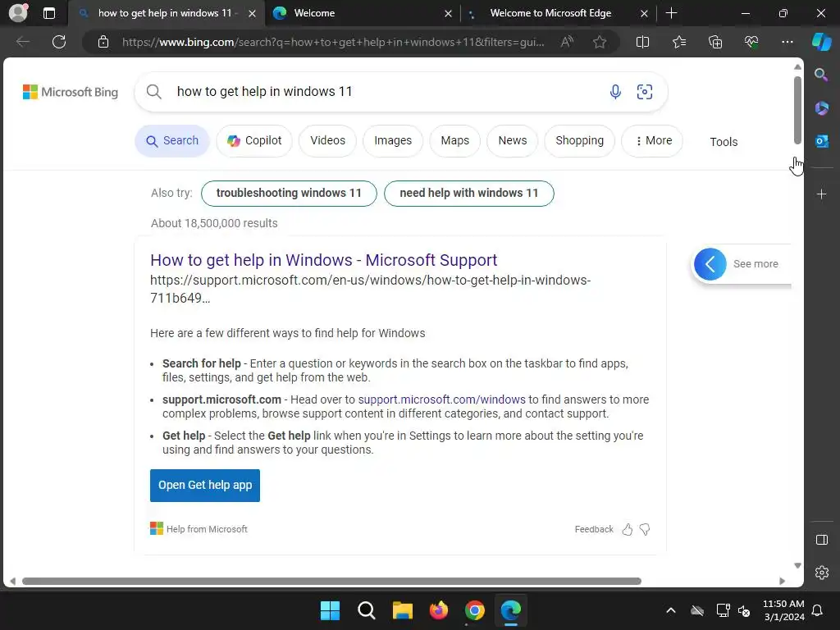
Task: Select the Search results filter
Action: pos(172,141)
